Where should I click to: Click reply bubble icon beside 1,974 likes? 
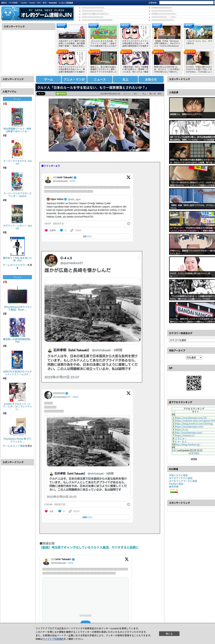click(x=61, y=230)
